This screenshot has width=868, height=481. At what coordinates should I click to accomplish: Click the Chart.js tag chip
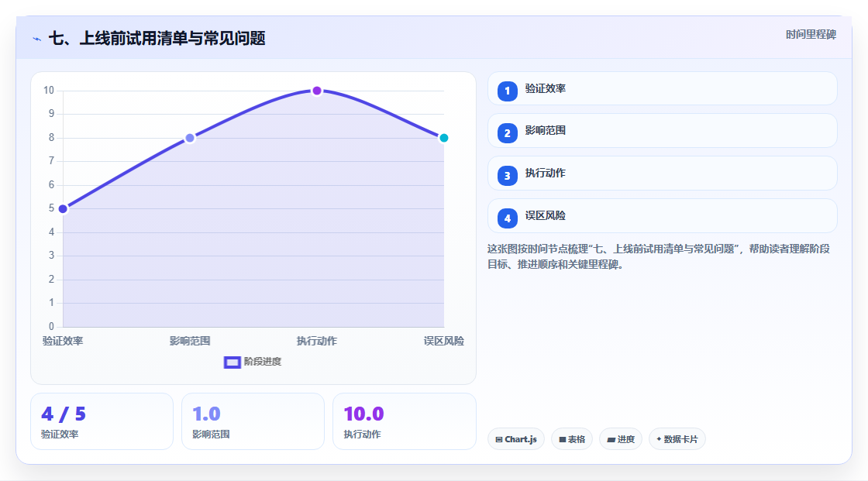516,439
